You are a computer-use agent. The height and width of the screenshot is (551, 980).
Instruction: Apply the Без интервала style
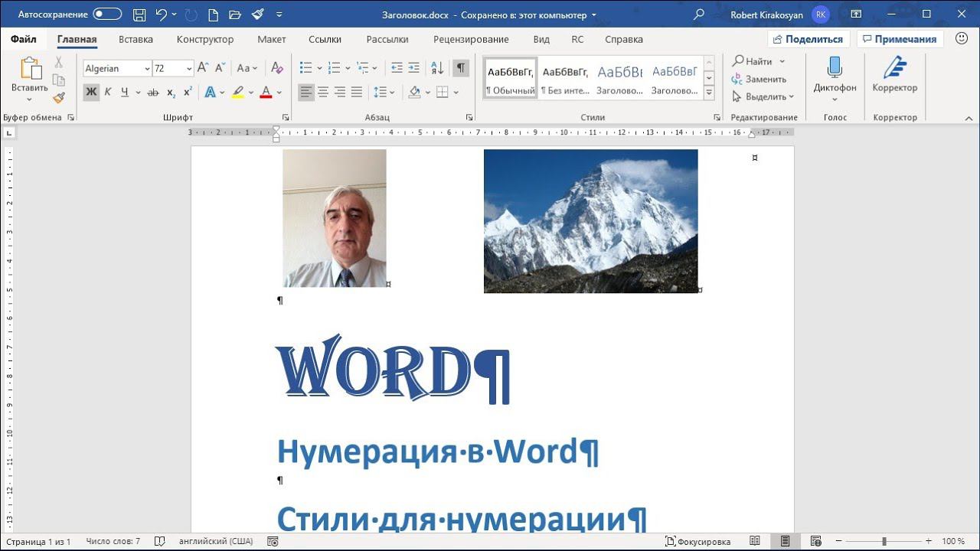click(x=565, y=78)
